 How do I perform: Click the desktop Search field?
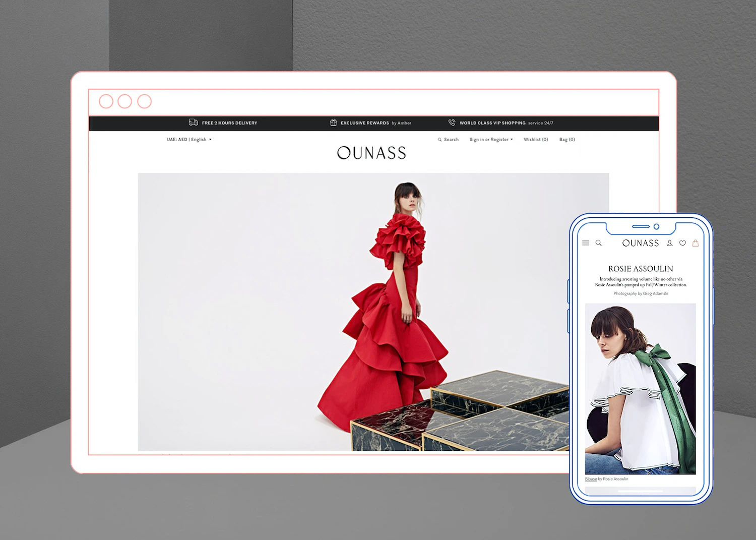[x=449, y=140]
